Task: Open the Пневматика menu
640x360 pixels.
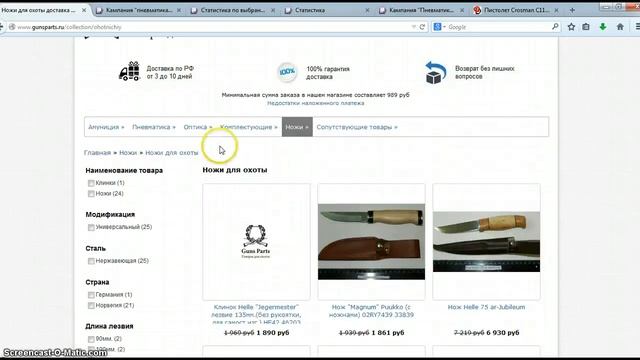Action: (x=154, y=127)
